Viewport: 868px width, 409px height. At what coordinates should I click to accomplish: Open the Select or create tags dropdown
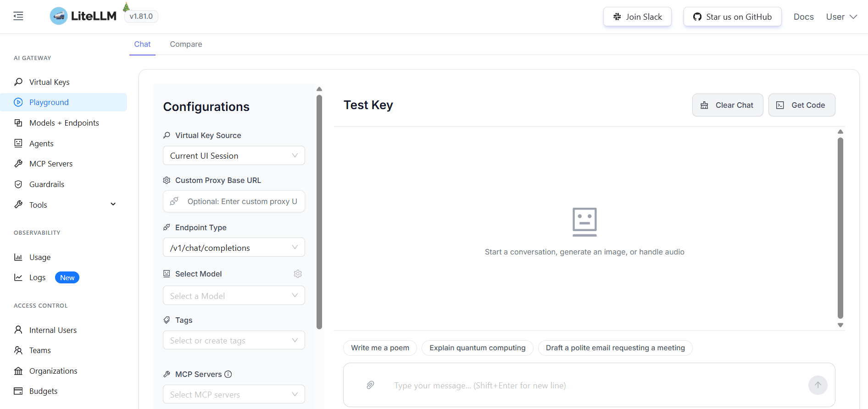click(x=234, y=340)
